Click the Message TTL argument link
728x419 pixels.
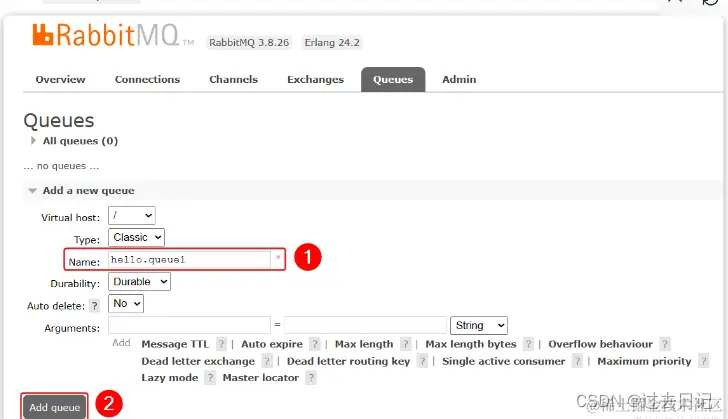[x=175, y=344]
